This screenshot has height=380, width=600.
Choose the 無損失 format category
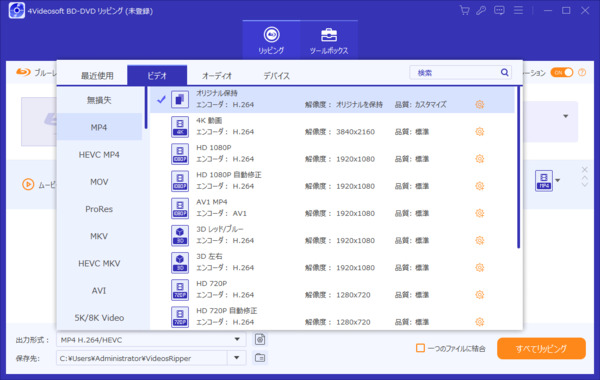[99, 100]
